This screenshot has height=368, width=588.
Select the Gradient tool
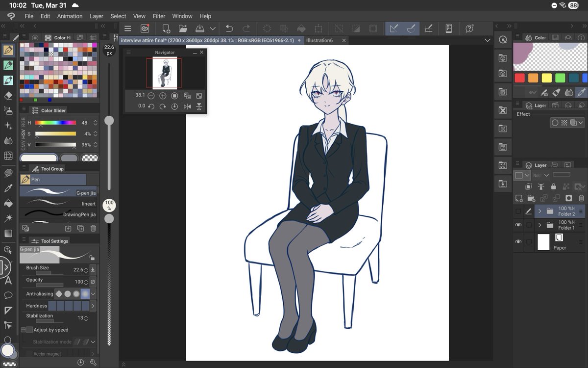(x=8, y=234)
